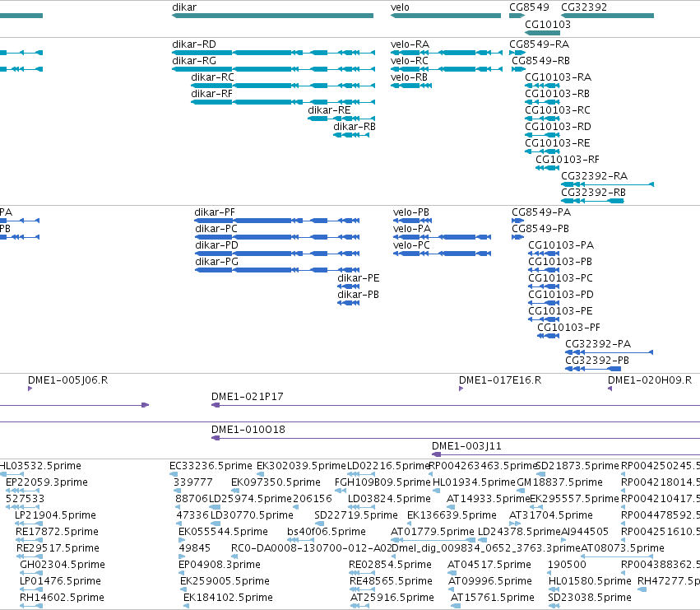Open EST LP21904.5prime label

pyautogui.click(x=55, y=515)
